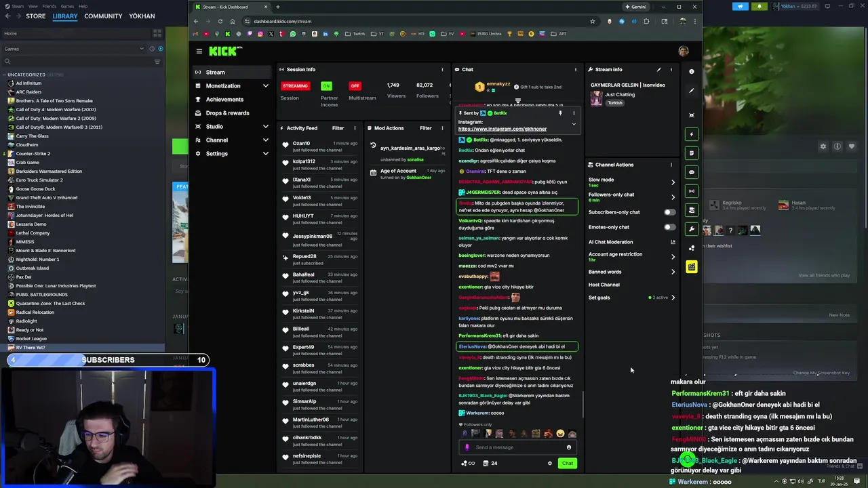Open AI Chat Moderation external link
The width and height of the screenshot is (868, 488).
[x=673, y=242]
